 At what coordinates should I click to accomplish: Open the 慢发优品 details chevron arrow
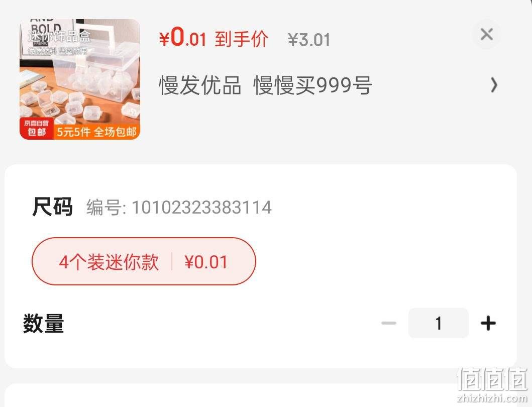(494, 85)
